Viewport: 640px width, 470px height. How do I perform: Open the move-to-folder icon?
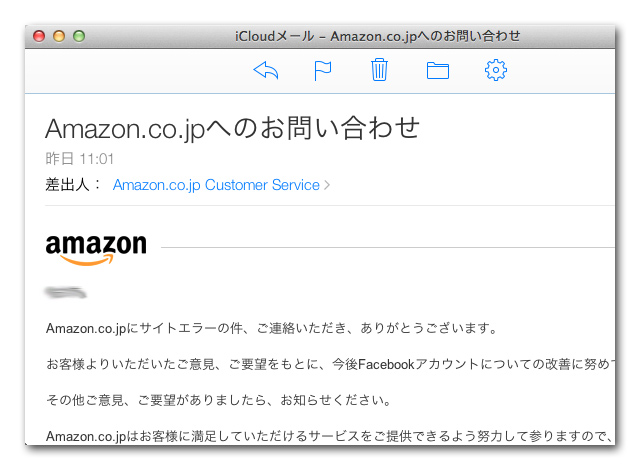point(437,70)
